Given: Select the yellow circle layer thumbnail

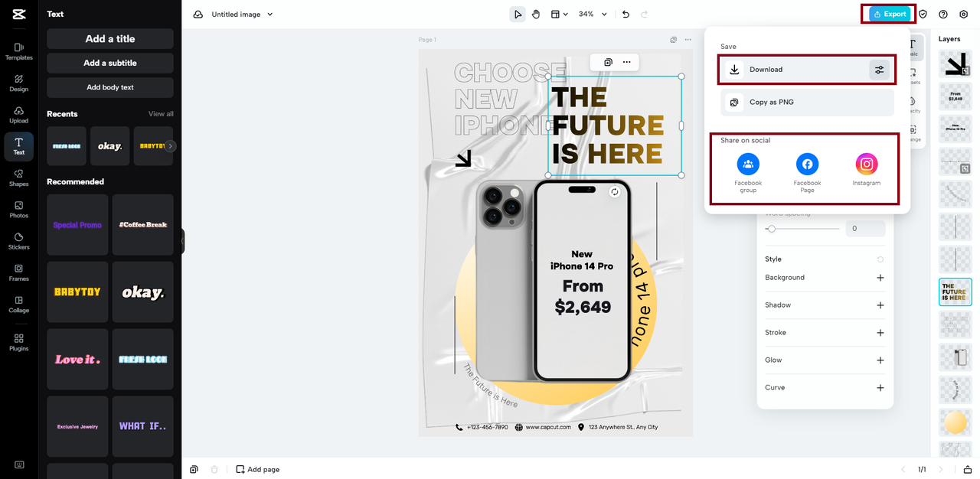Looking at the screenshot, I should pos(955,423).
